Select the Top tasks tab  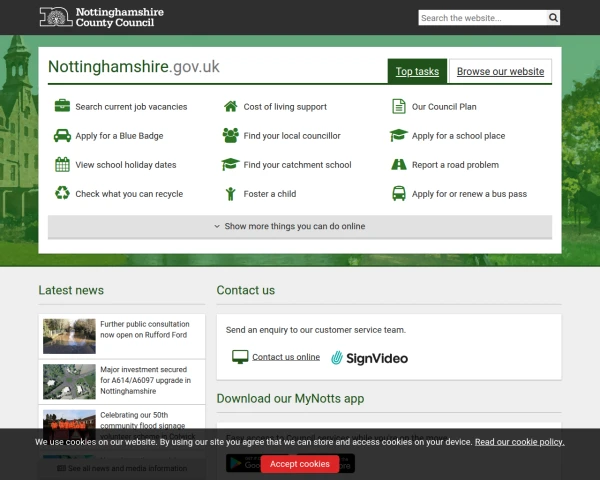point(417,71)
